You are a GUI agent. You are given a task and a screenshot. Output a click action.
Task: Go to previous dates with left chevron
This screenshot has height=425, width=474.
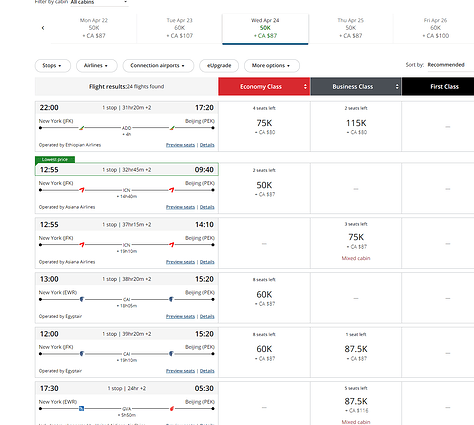click(x=43, y=28)
